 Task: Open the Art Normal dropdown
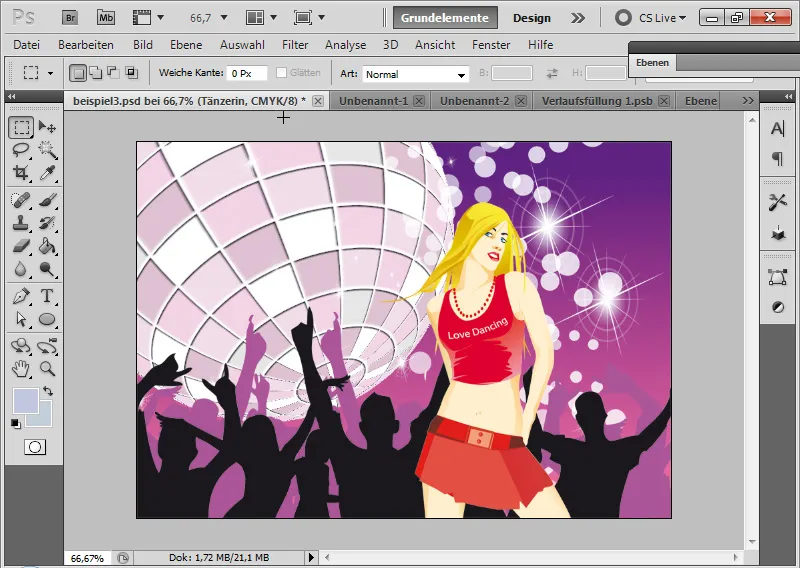(x=415, y=75)
